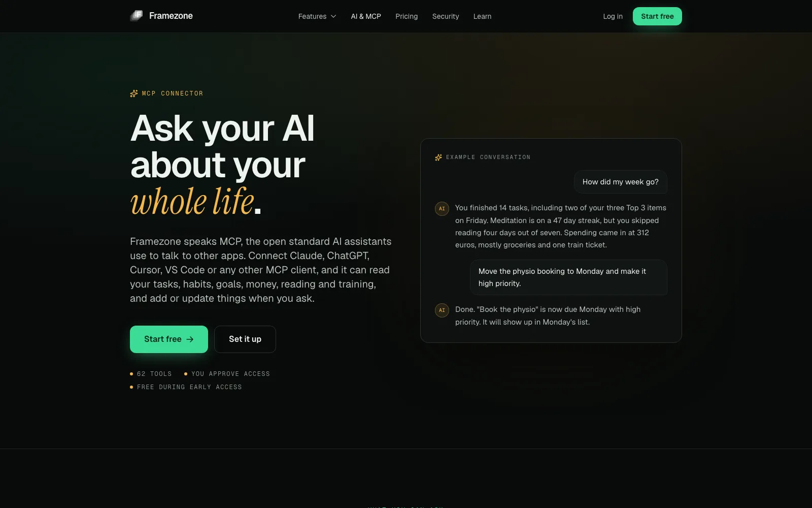
Task: Expand the Features dropdown chevron
Action: pos(333,16)
